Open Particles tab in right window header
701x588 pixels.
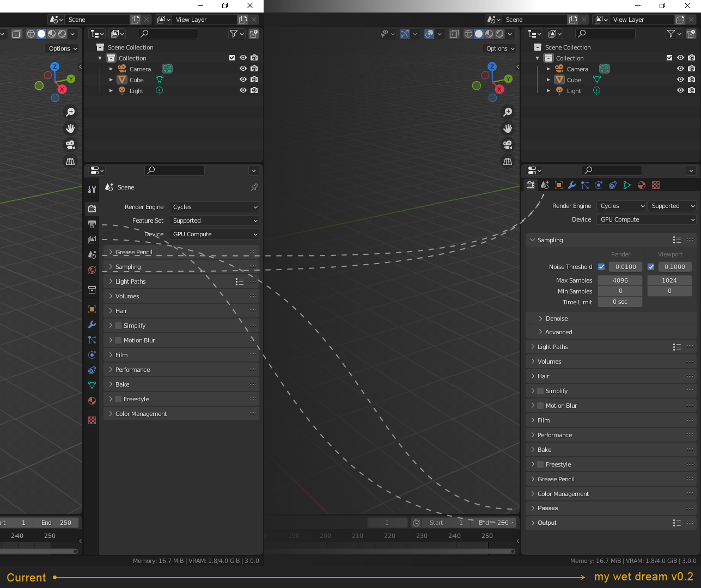585,185
